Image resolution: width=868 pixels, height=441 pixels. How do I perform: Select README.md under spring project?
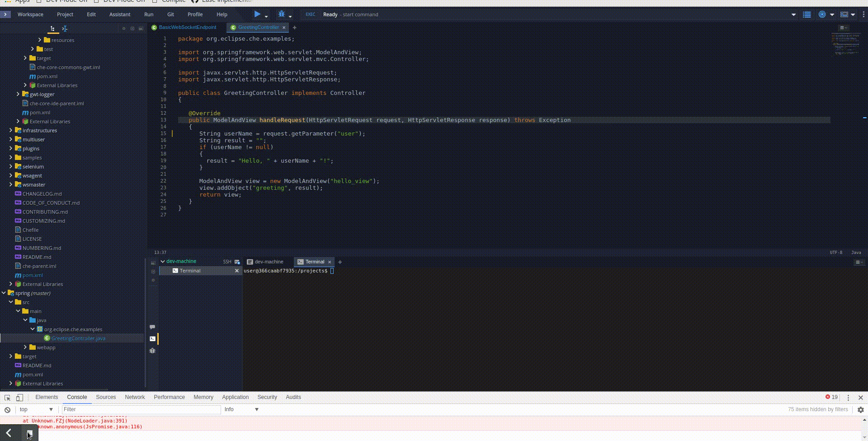tap(37, 366)
